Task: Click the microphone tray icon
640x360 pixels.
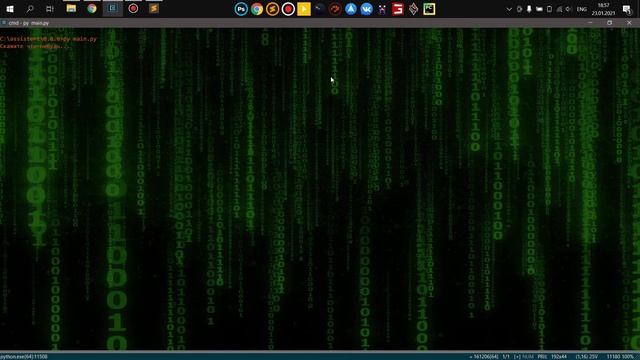Action: coord(529,9)
